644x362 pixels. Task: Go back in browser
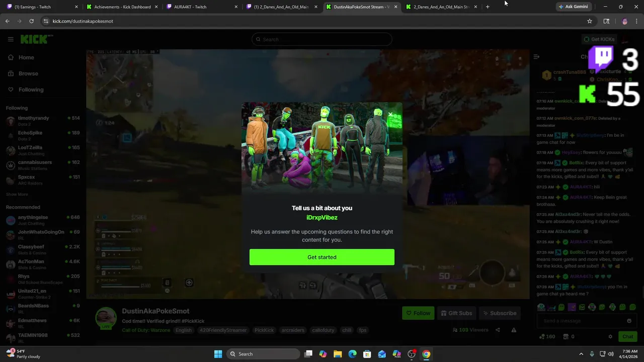click(x=7, y=21)
